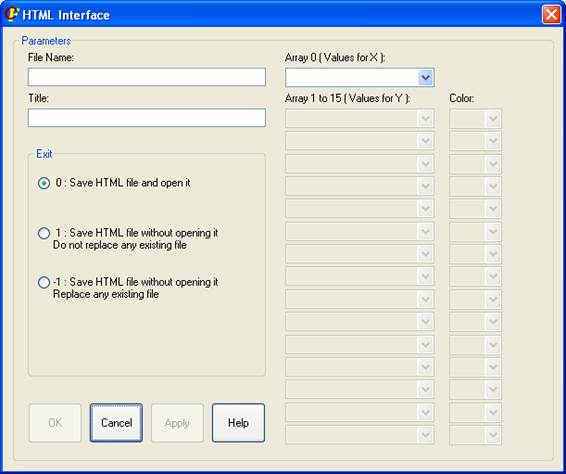
Task: Open the last Color dropdown at bottom
Action: coord(493,435)
